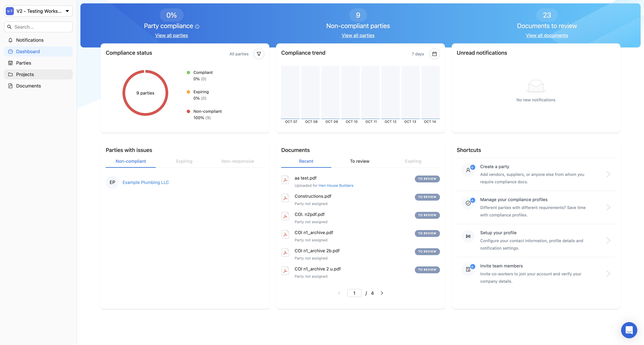Screen dimensions: 644x345
Task: Click the Create a party shortcut icon
Action: (469, 170)
